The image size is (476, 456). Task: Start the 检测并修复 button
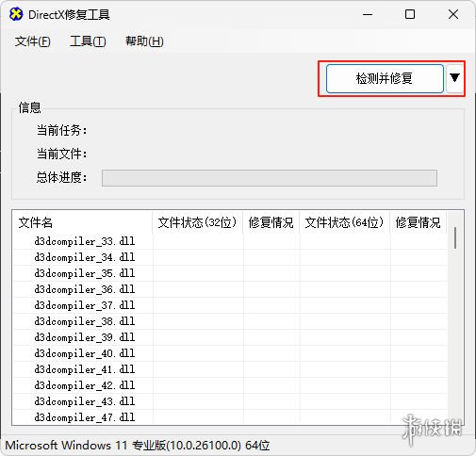coord(385,78)
